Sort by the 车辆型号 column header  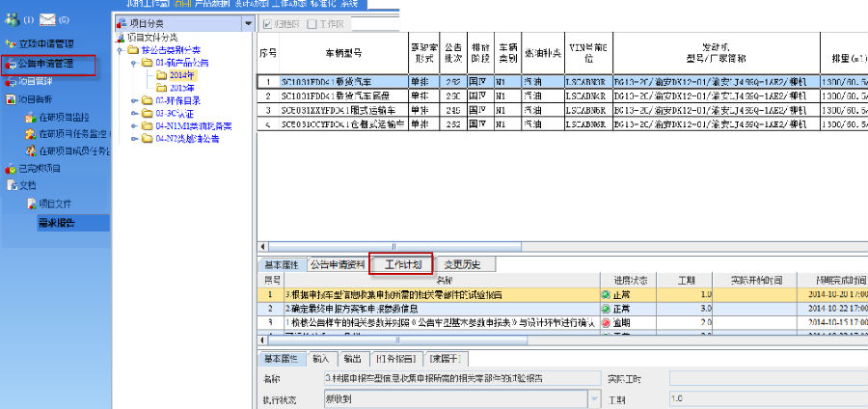343,54
